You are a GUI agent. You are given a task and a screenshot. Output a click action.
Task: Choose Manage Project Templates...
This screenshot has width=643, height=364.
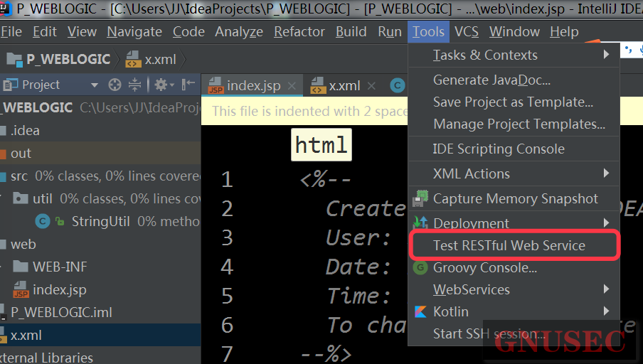[514, 124]
